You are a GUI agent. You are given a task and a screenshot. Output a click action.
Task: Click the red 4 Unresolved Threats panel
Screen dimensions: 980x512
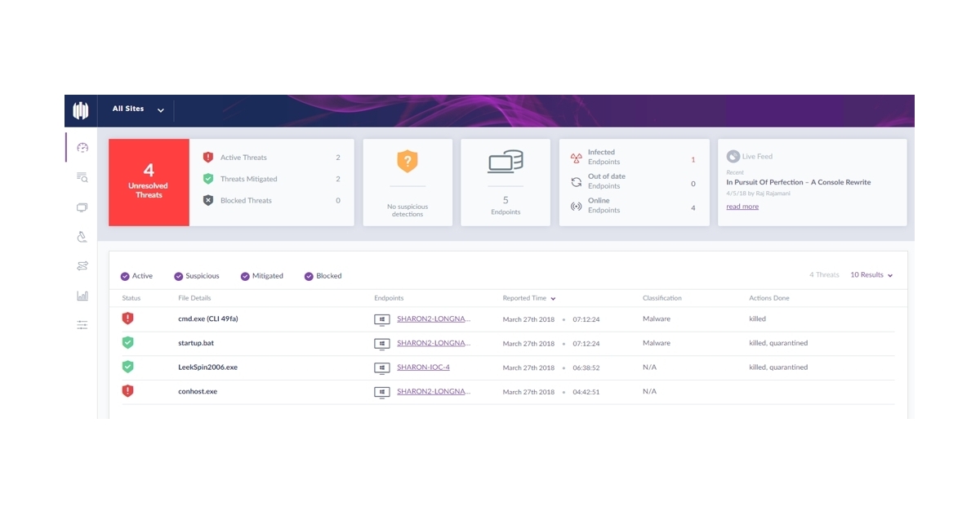point(149,180)
